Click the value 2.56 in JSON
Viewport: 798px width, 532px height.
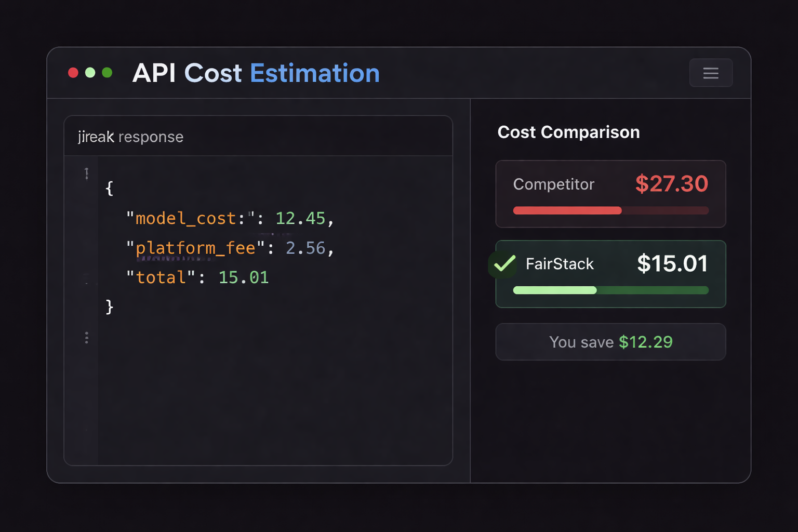305,248
